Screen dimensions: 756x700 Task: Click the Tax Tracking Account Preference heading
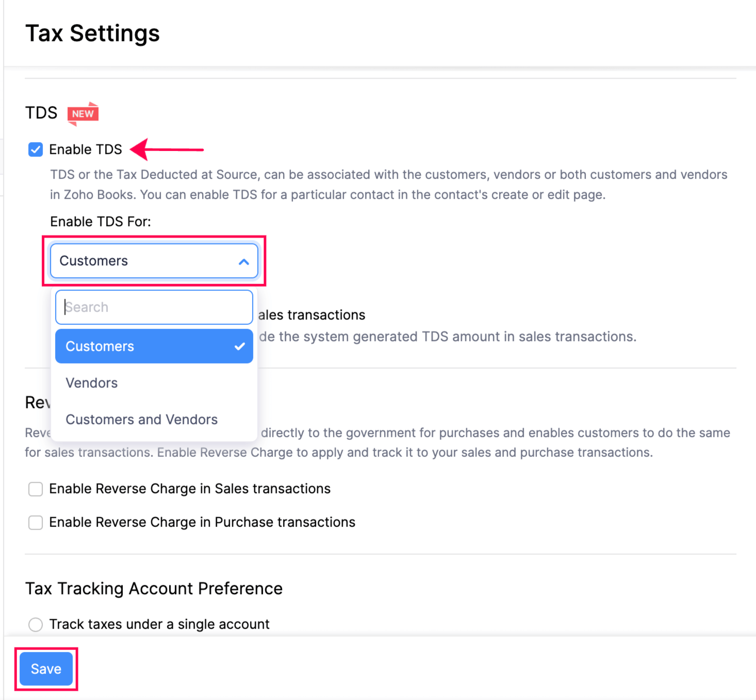click(x=154, y=588)
